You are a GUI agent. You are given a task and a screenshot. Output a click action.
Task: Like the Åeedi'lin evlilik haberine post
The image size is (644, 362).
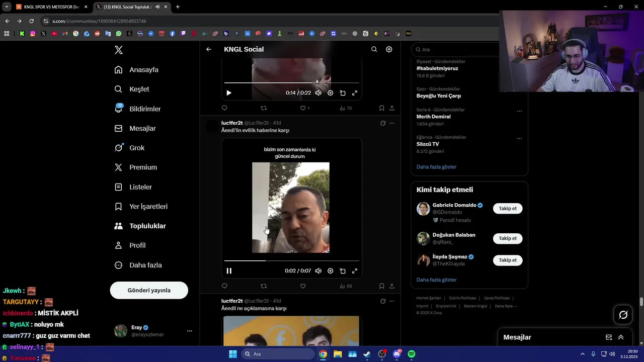tap(303, 286)
